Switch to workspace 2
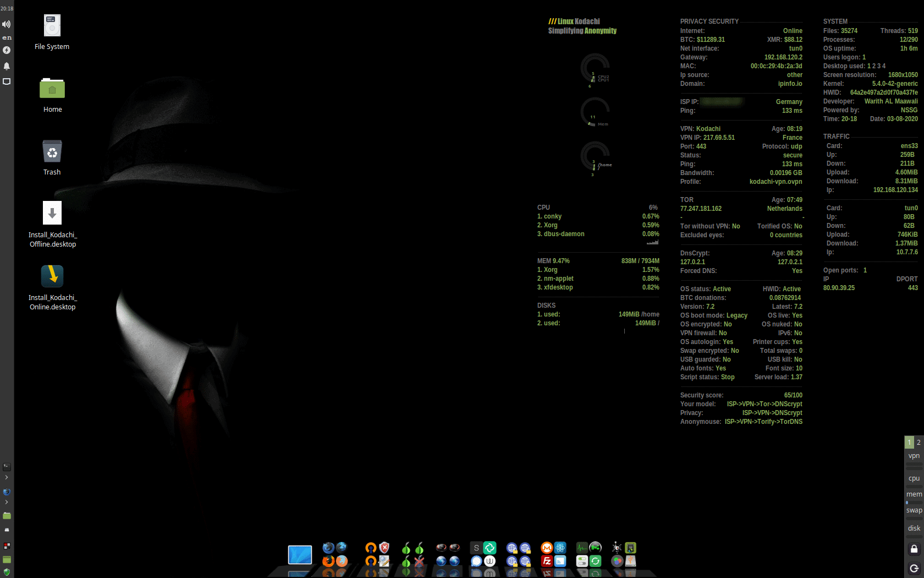The image size is (924, 578). coord(919,442)
